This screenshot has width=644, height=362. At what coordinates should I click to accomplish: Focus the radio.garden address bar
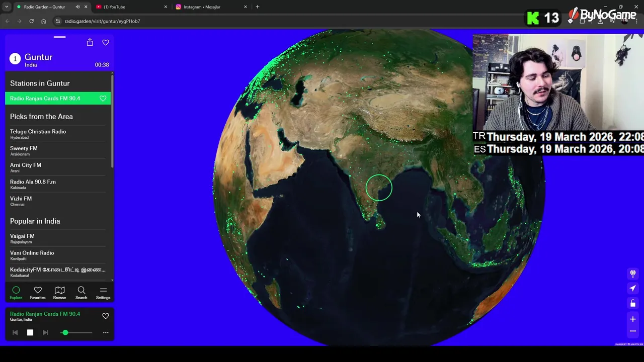(x=102, y=21)
